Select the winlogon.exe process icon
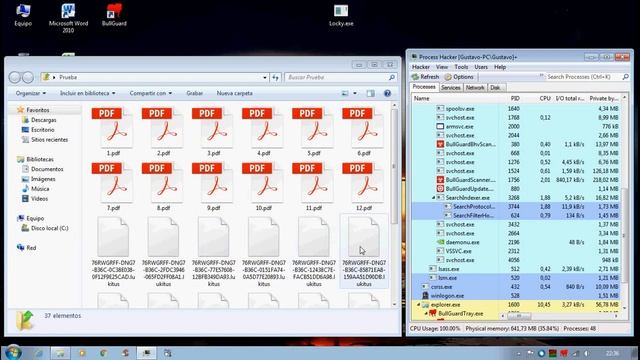The height and width of the screenshot is (360, 640). 425,296
